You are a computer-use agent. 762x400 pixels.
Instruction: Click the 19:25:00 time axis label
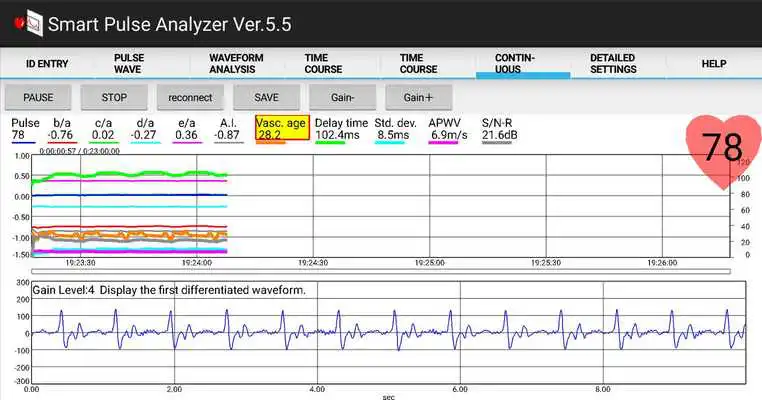click(x=429, y=263)
